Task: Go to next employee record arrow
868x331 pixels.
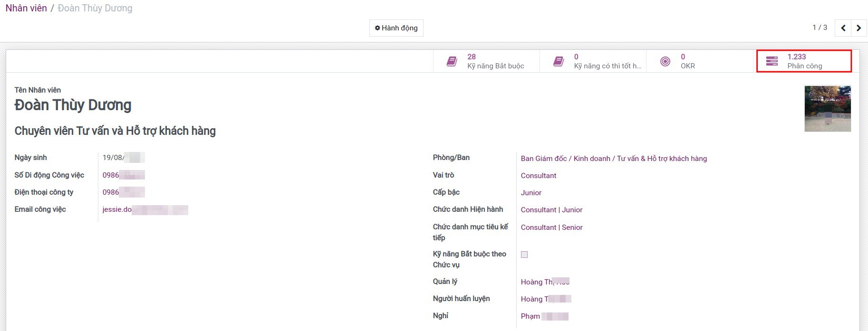Action: click(x=858, y=28)
